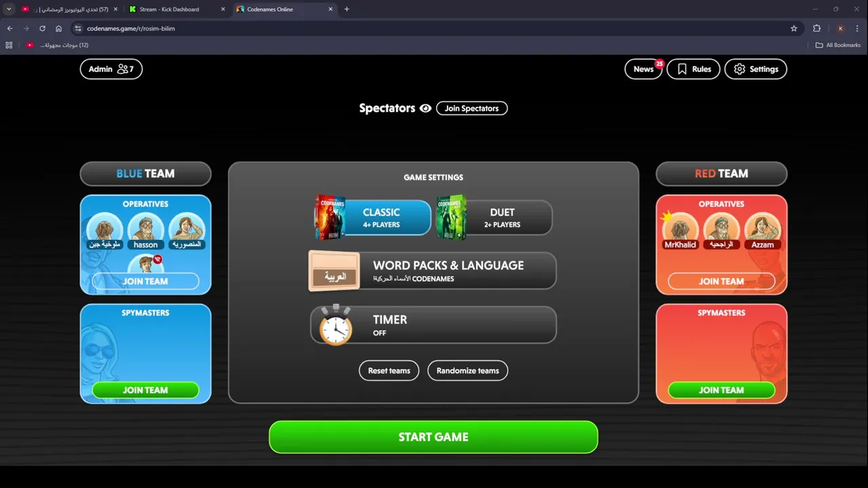The height and width of the screenshot is (488, 868).
Task: Click the Randomize teams button
Action: 468,371
